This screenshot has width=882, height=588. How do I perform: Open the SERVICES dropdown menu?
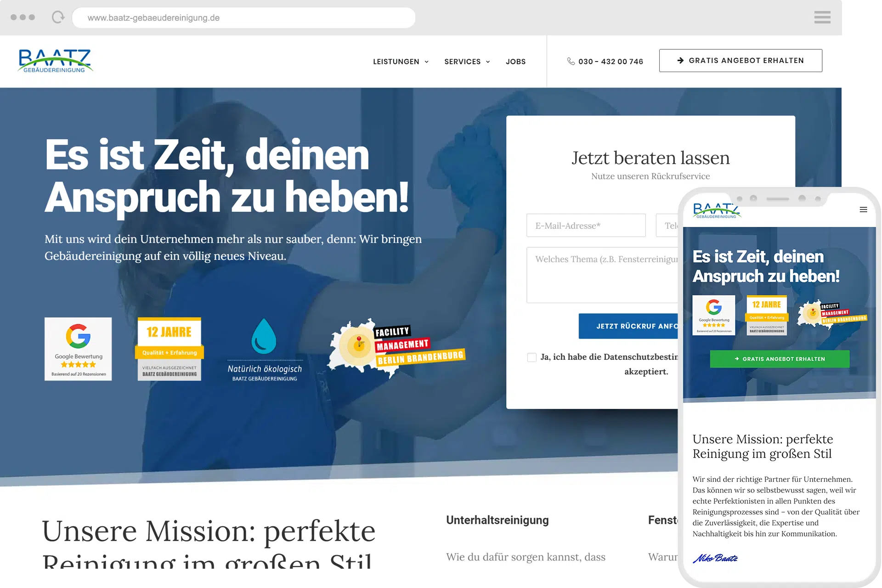click(466, 61)
